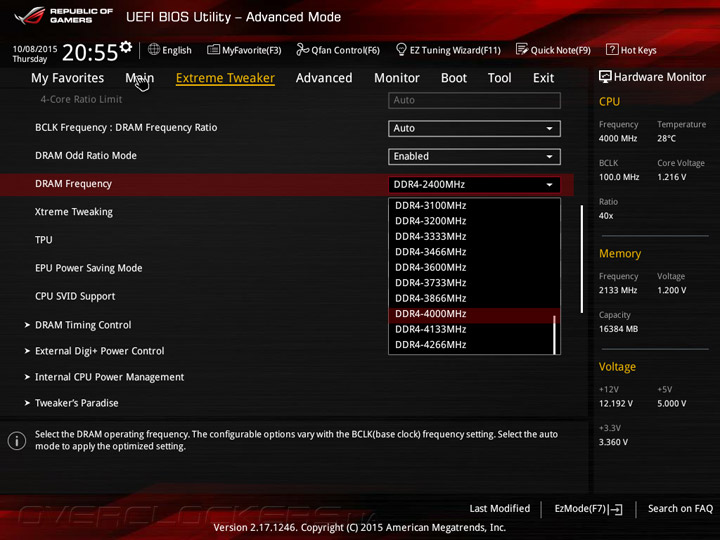Open DRAM Odd Ratio Mode dropdown

[474, 157]
